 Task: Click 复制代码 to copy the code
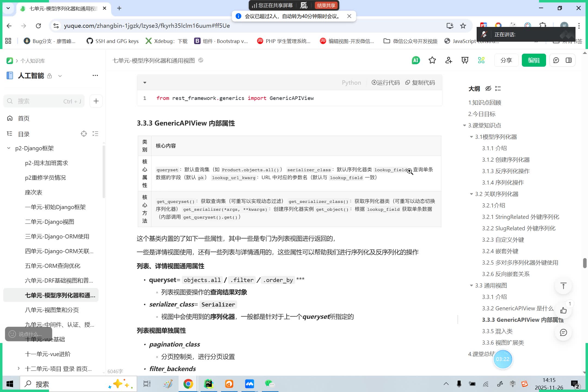[x=420, y=82]
